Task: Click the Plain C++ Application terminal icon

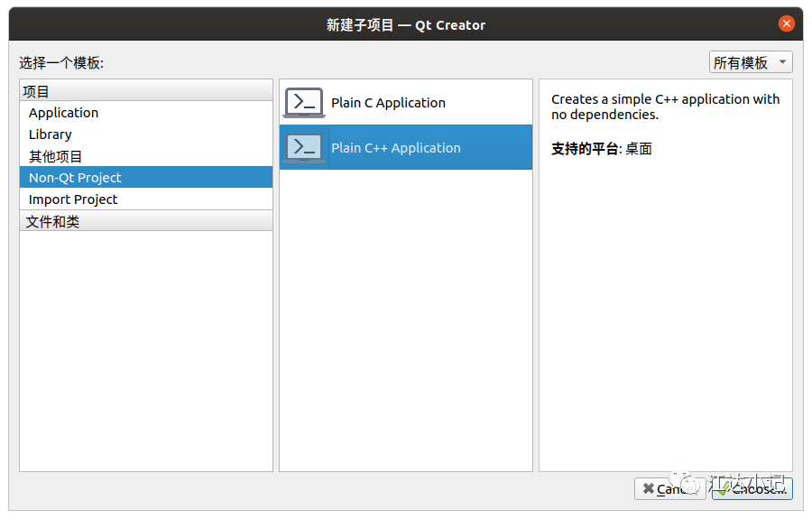Action: click(304, 148)
